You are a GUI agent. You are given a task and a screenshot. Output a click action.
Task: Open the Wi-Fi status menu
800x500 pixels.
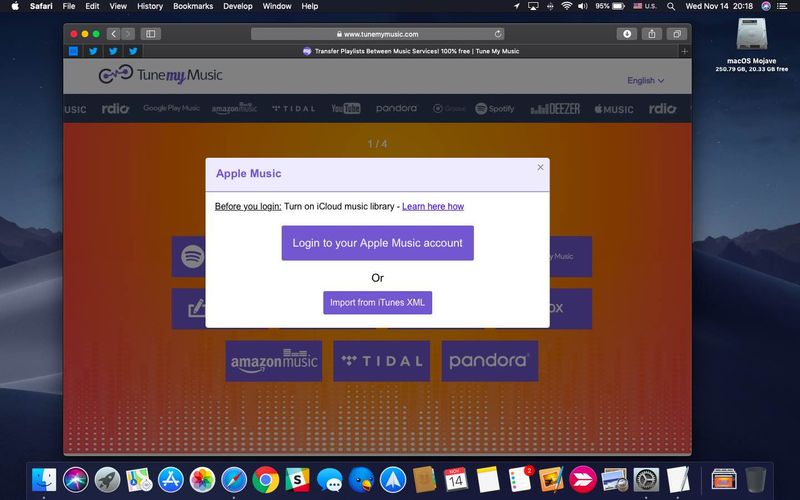click(566, 6)
